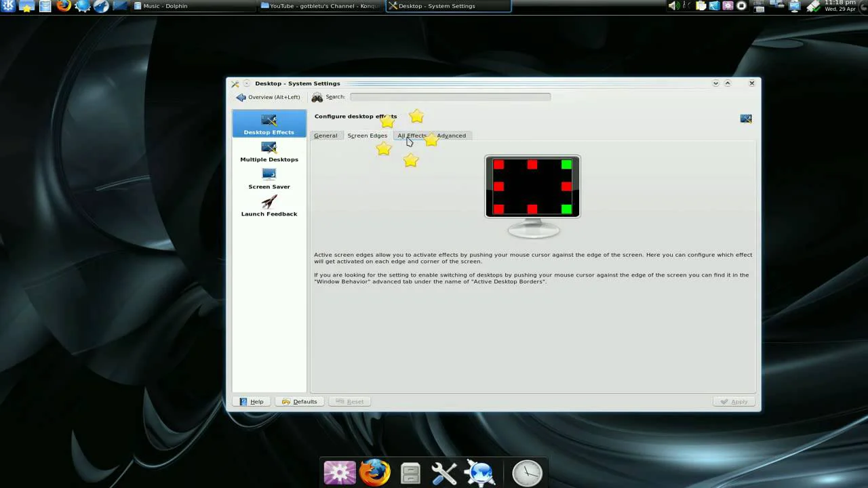Click the wrench and screwdriver dock icon
The height and width of the screenshot is (488, 868).
pos(444,472)
